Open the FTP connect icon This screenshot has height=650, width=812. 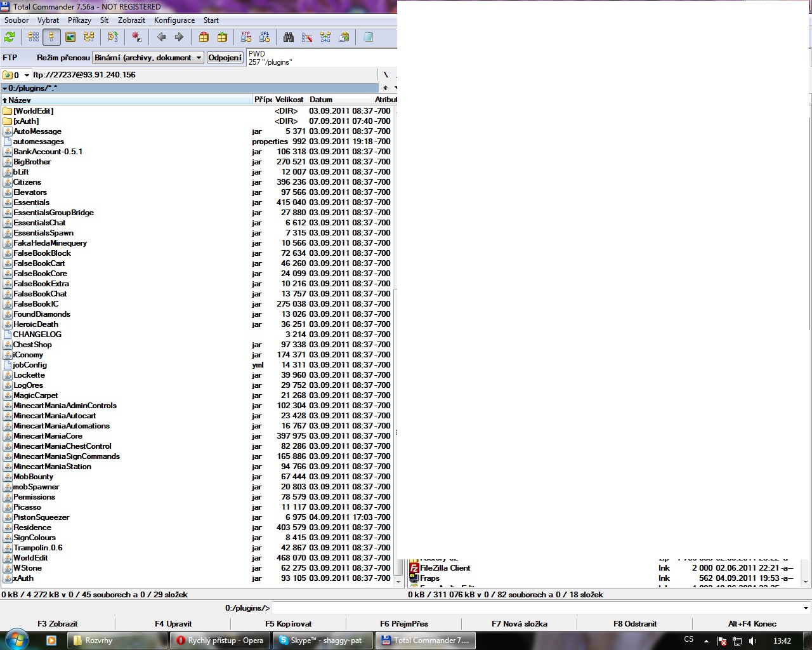pos(246,37)
